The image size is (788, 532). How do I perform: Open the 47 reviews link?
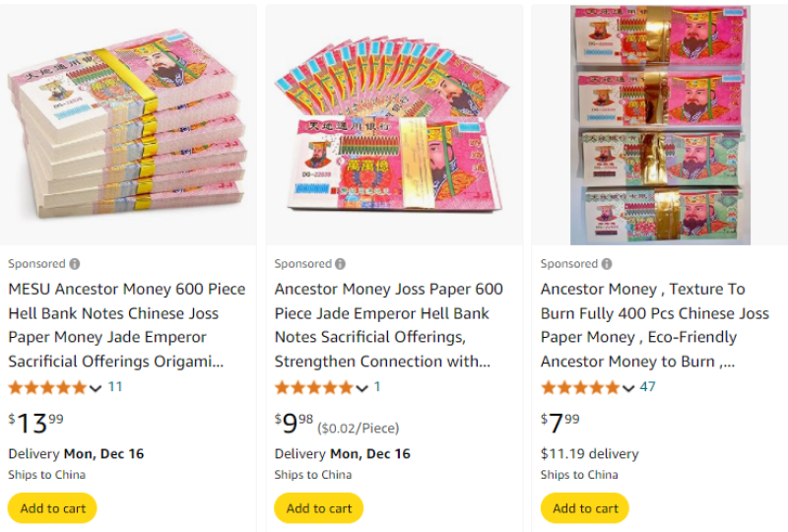click(647, 387)
